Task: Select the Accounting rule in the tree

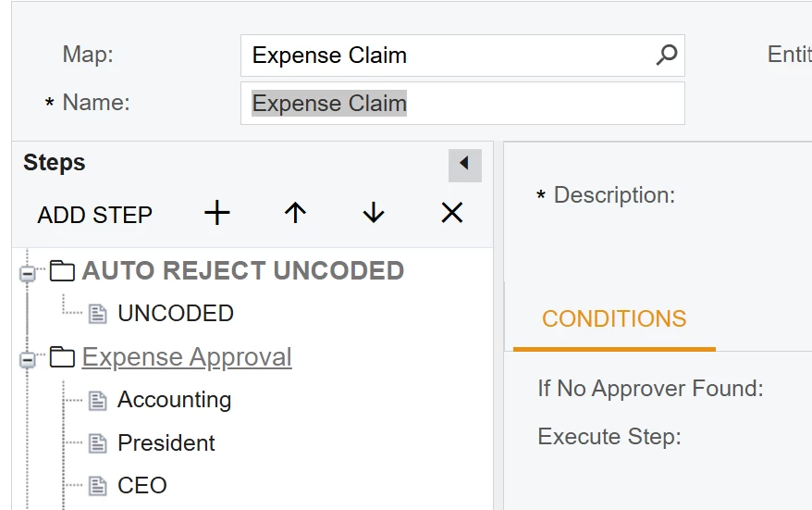Action: [x=175, y=400]
